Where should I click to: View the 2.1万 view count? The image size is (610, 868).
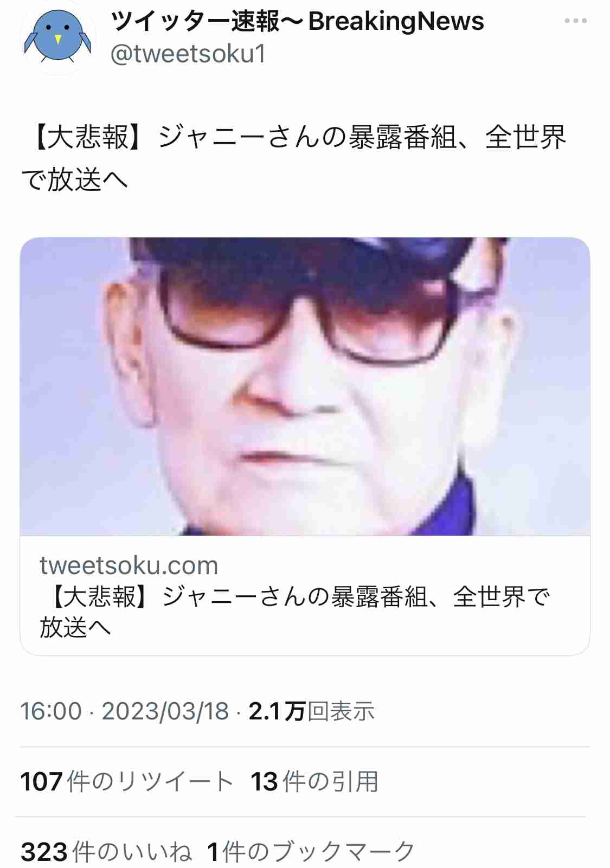[277, 711]
